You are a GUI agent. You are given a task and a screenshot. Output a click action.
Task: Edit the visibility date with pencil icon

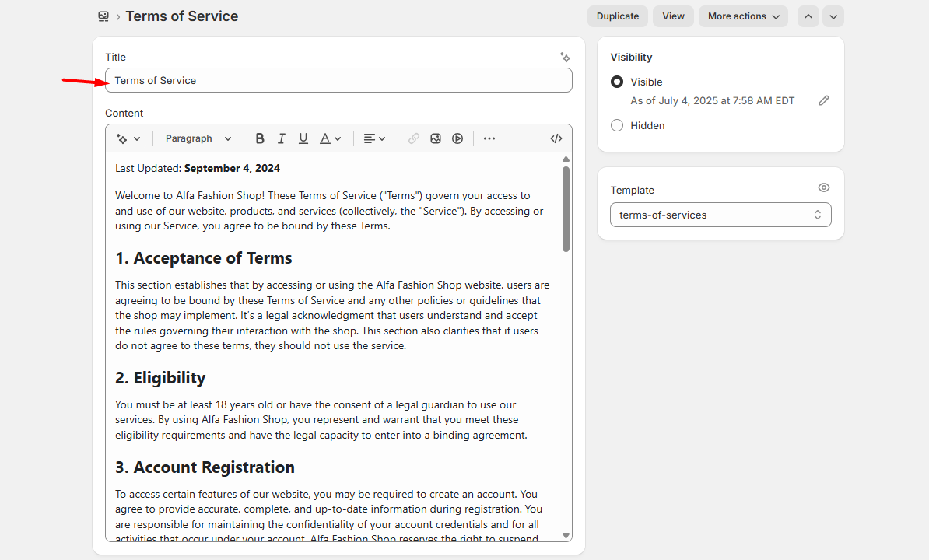click(x=823, y=100)
